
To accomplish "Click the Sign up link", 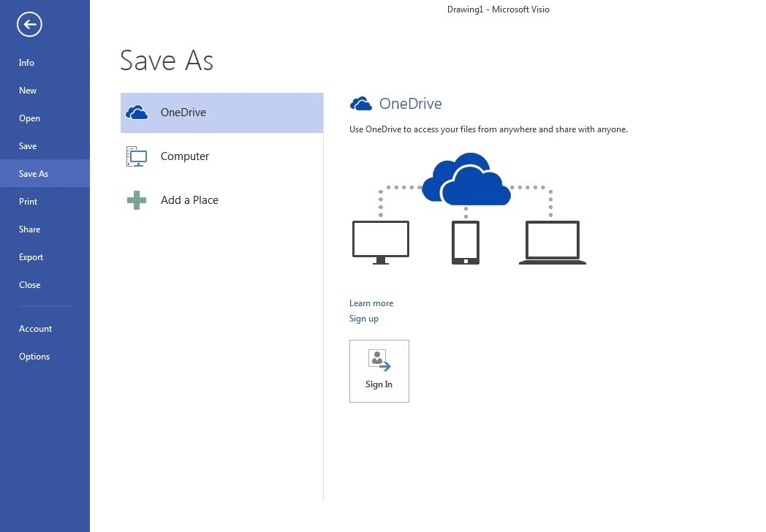I will point(364,319).
